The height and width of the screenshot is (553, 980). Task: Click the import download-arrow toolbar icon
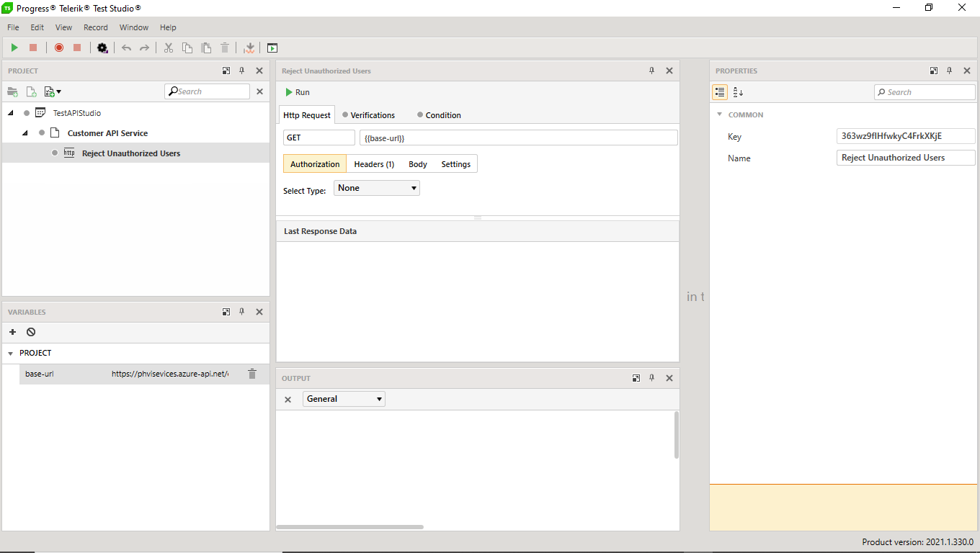pos(249,48)
